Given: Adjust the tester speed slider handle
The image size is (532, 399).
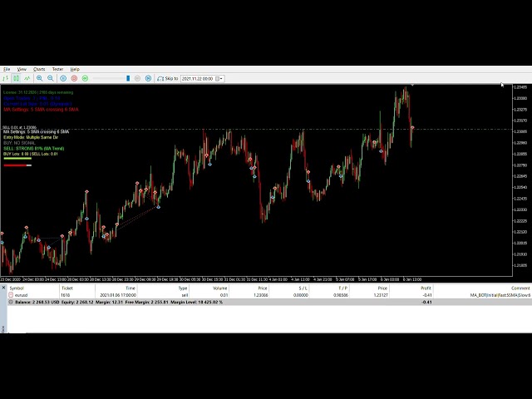Looking at the screenshot, I should pos(128,78).
